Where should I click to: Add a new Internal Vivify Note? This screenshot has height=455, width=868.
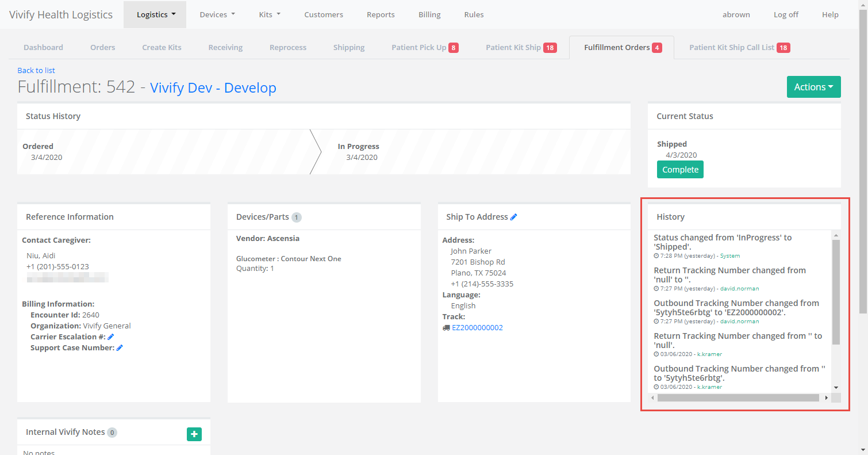(194, 434)
